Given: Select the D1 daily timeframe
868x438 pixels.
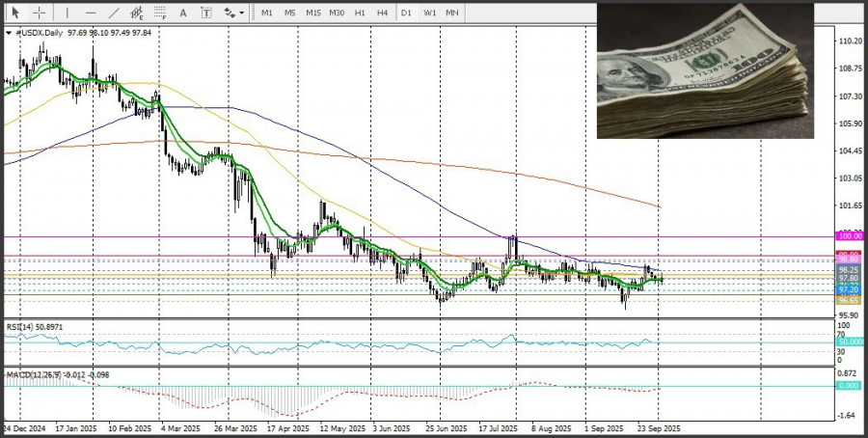Looking at the screenshot, I should point(406,13).
